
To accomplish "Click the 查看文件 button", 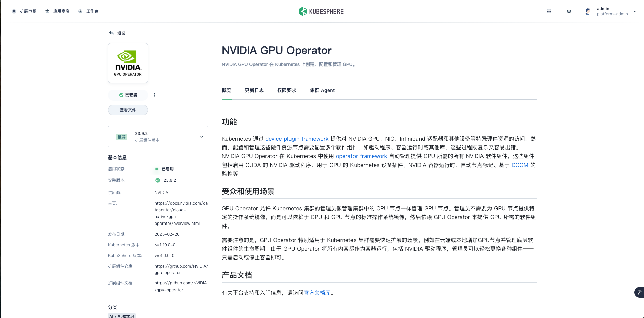I will tap(128, 110).
